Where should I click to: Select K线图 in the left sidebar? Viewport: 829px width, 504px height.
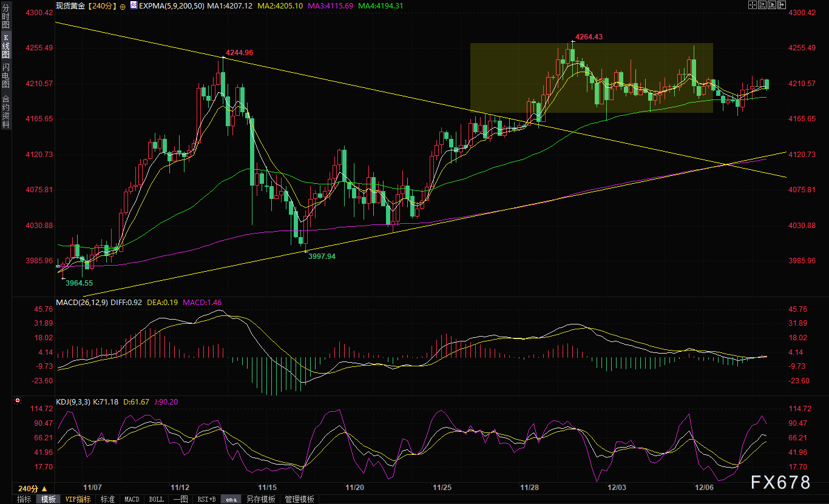5,47
